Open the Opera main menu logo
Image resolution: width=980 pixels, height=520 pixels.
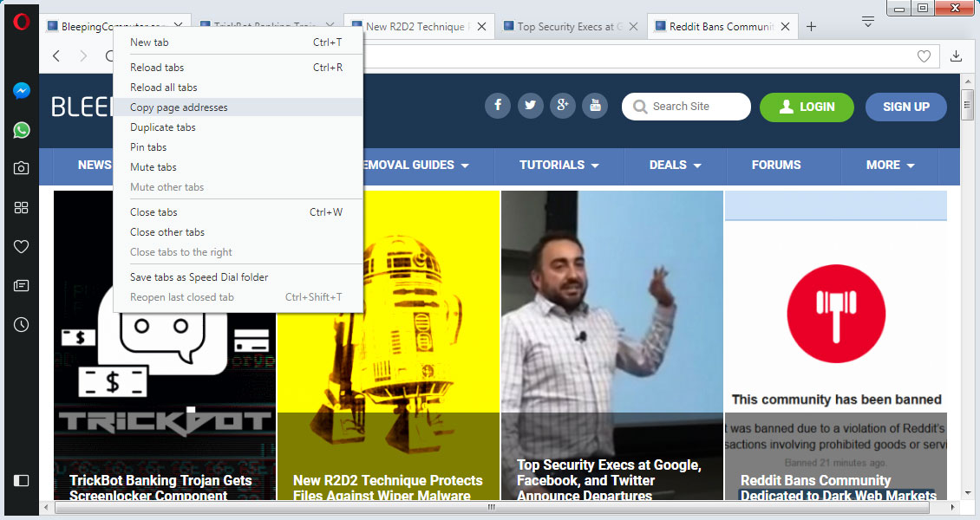(x=22, y=22)
